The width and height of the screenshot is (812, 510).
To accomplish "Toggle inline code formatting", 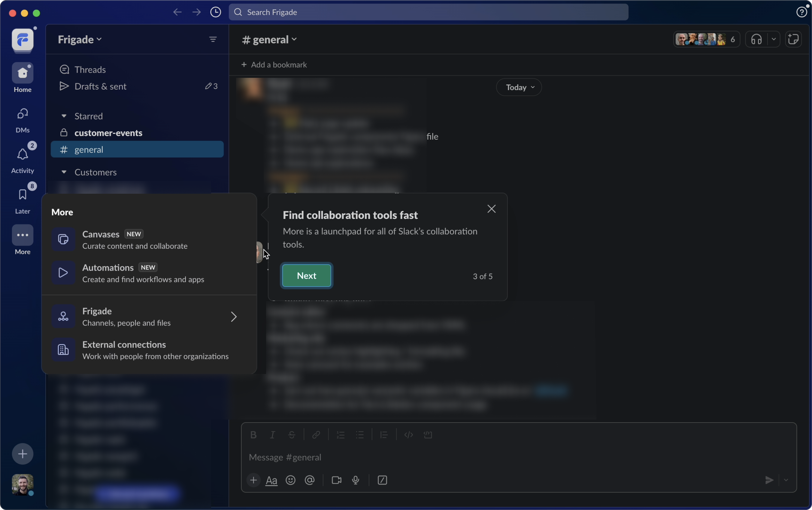I will tap(409, 435).
